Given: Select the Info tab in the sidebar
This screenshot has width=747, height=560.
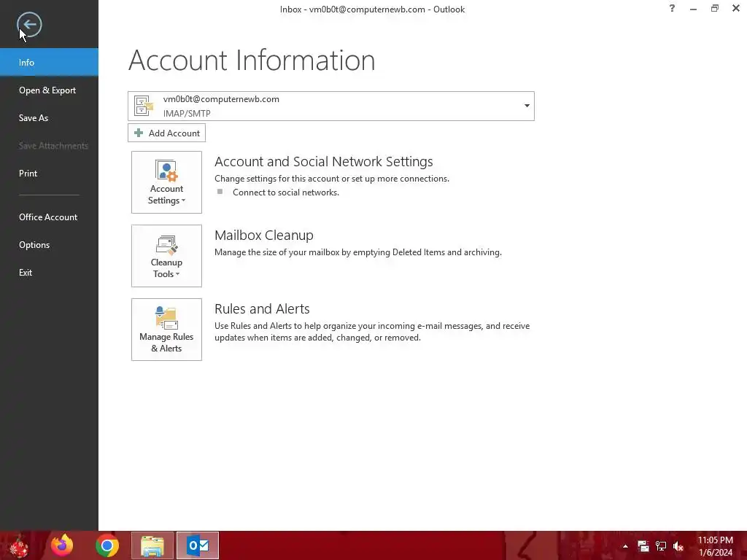Looking at the screenshot, I should click(x=49, y=63).
